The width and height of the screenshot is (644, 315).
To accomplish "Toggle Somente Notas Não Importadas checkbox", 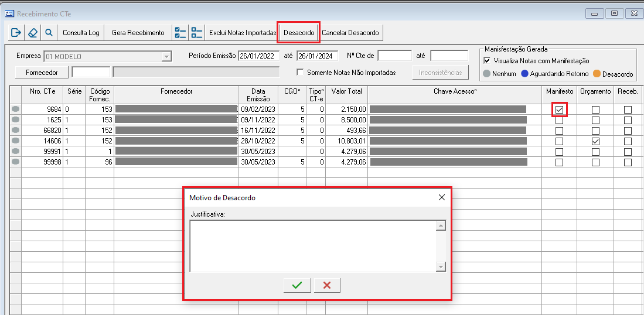I will click(300, 72).
